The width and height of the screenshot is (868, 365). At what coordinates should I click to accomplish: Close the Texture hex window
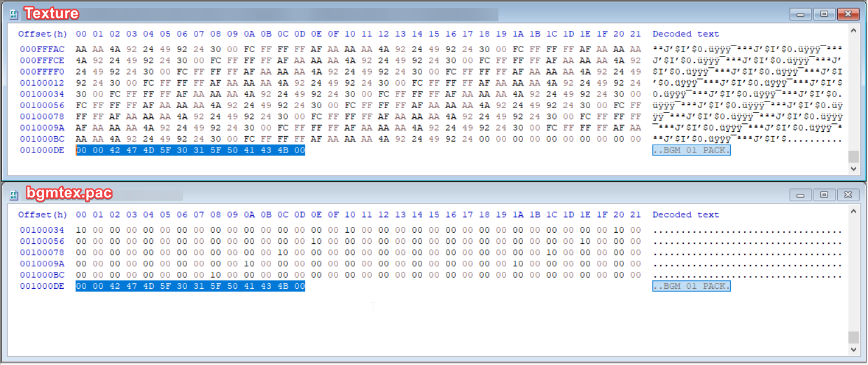pos(849,14)
